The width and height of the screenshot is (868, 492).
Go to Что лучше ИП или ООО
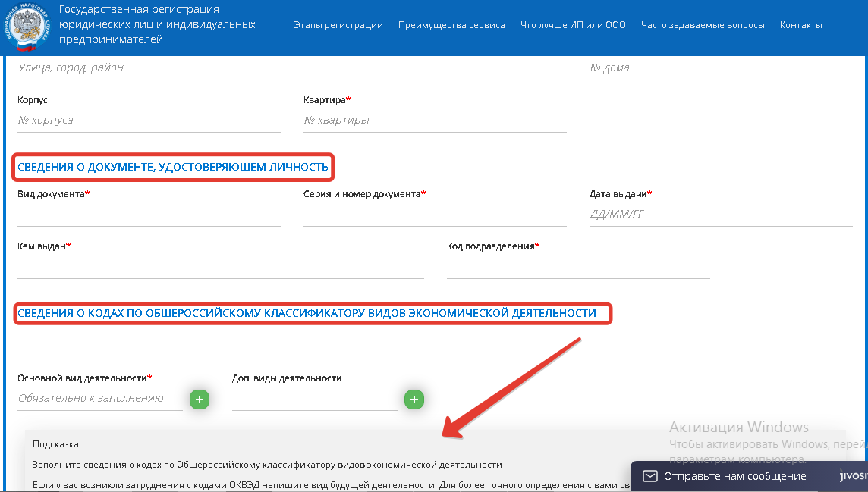pos(573,25)
